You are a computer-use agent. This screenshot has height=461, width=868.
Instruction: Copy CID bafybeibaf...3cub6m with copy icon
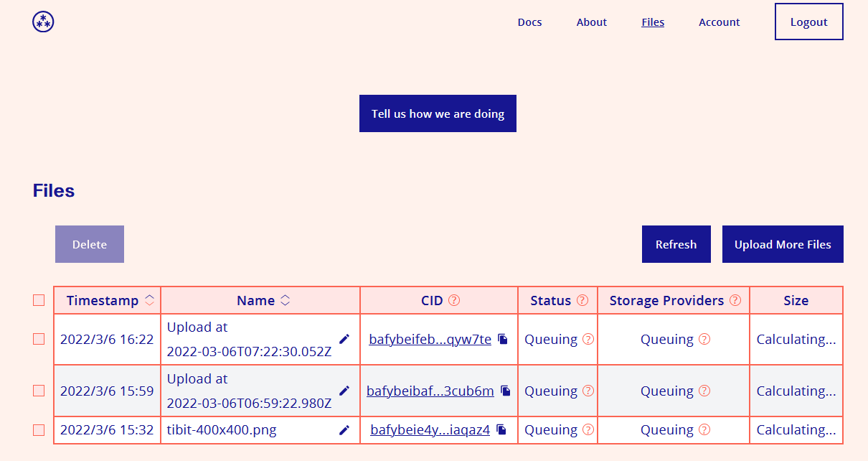[x=506, y=391]
